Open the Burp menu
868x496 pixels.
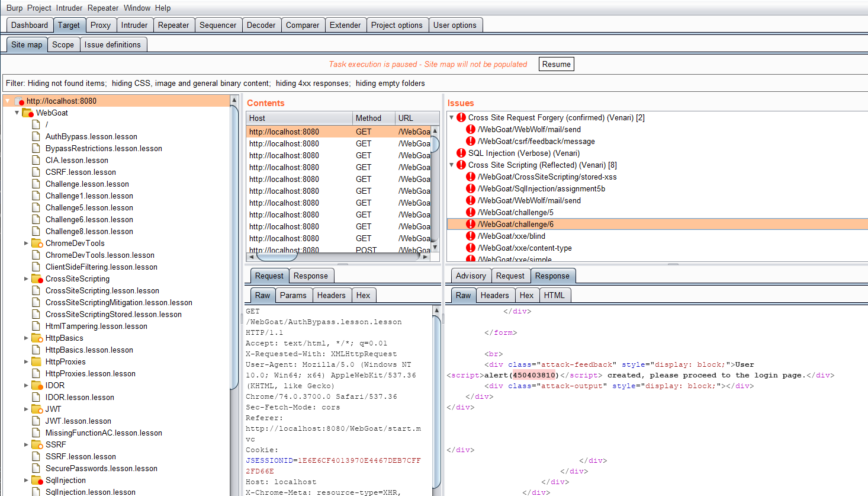click(14, 8)
